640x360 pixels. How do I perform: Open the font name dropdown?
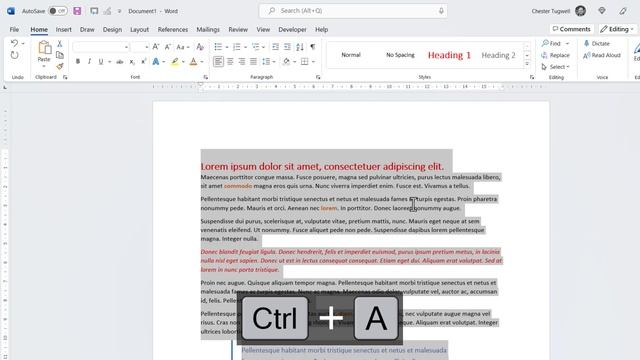click(126, 47)
